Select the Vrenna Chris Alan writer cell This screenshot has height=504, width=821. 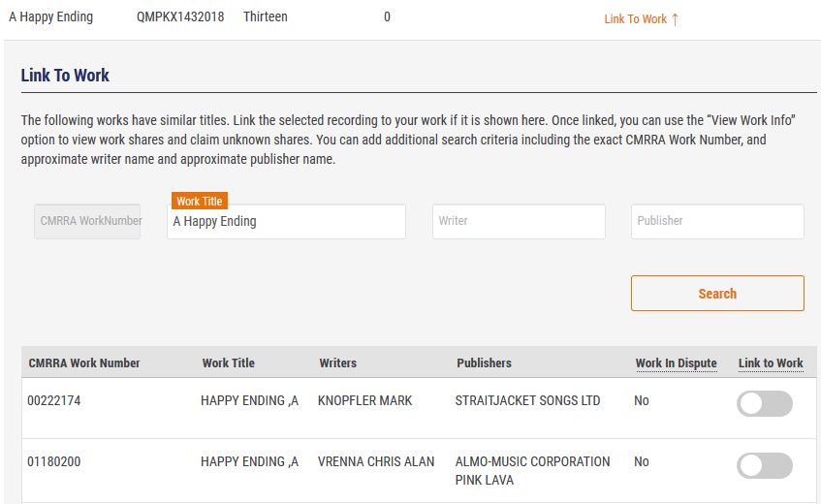(x=376, y=461)
